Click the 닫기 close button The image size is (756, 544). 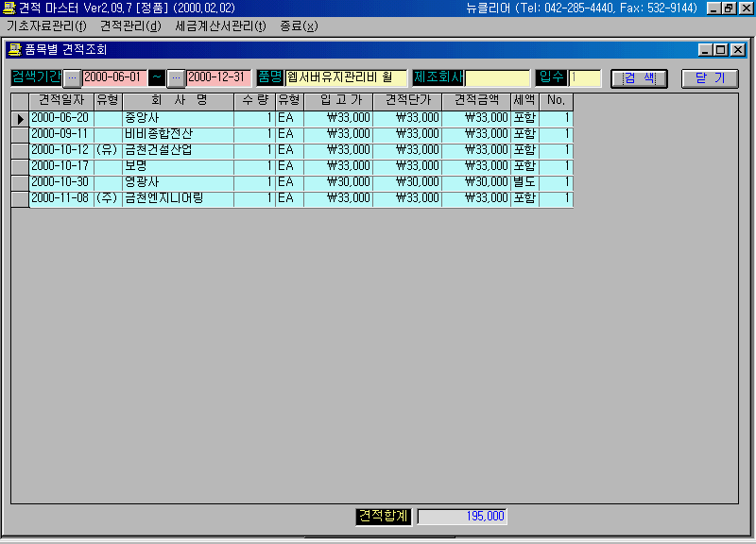point(710,78)
